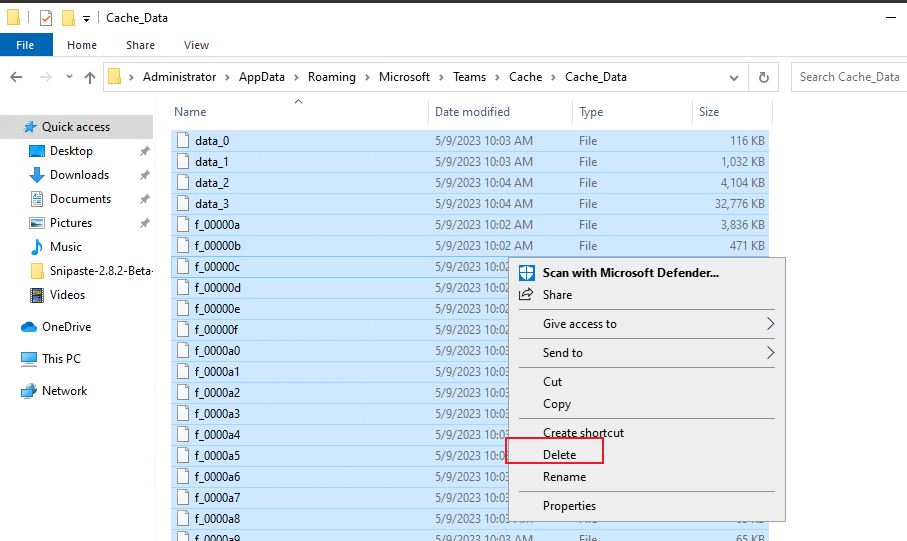Select the data_0 file
Viewport: 907px width, 541px height.
coord(470,141)
